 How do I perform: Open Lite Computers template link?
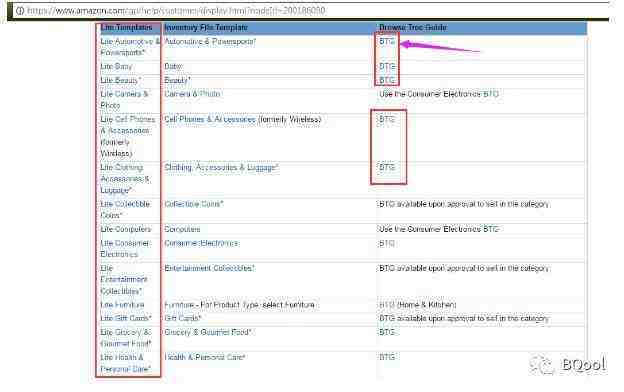(x=126, y=230)
